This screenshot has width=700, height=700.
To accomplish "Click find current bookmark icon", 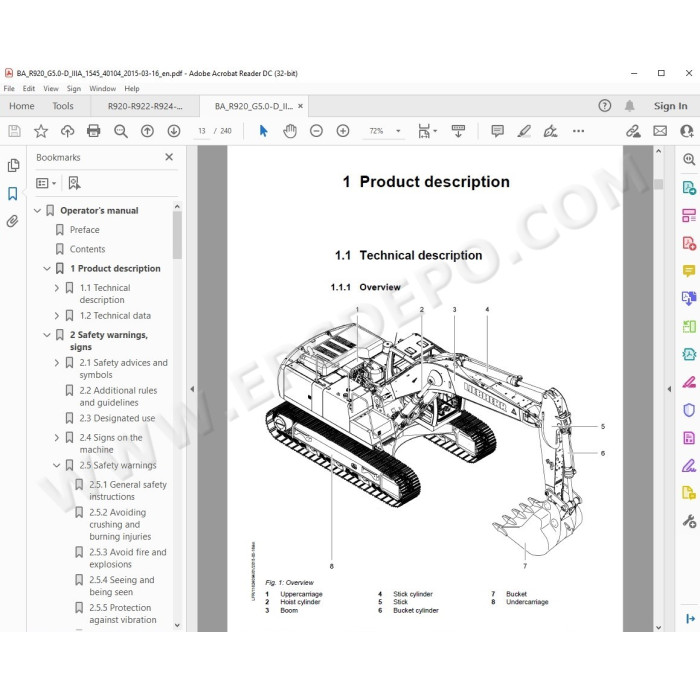I will (x=74, y=183).
